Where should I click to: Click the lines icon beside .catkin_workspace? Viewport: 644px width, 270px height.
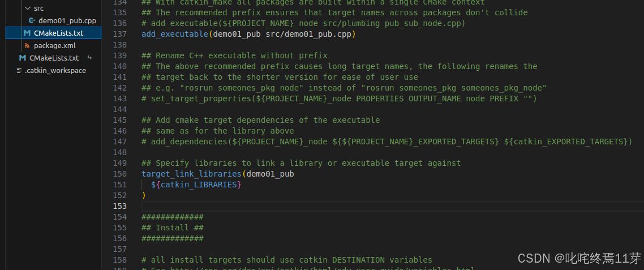[x=19, y=71]
